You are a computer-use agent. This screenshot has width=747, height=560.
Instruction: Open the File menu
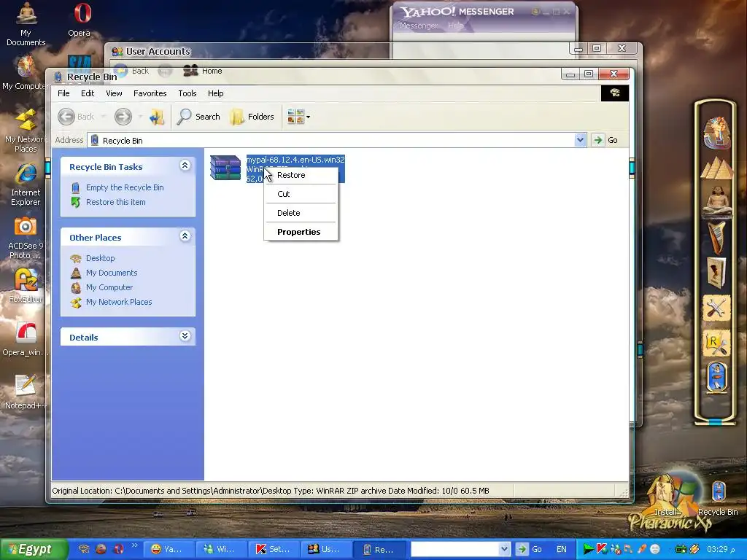(x=63, y=93)
